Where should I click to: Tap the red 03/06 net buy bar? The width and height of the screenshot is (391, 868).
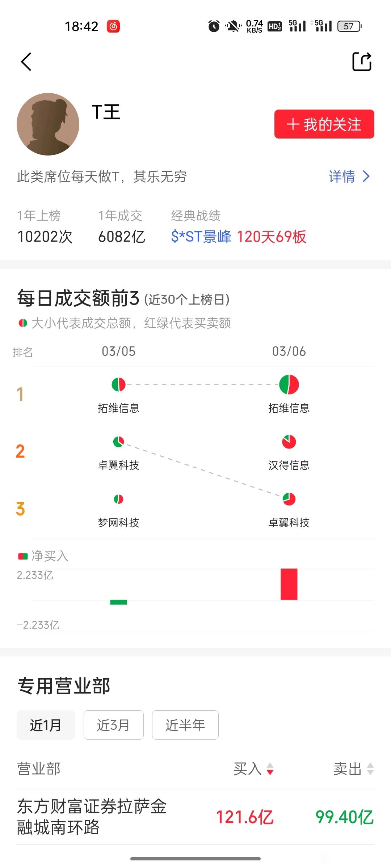click(x=289, y=584)
